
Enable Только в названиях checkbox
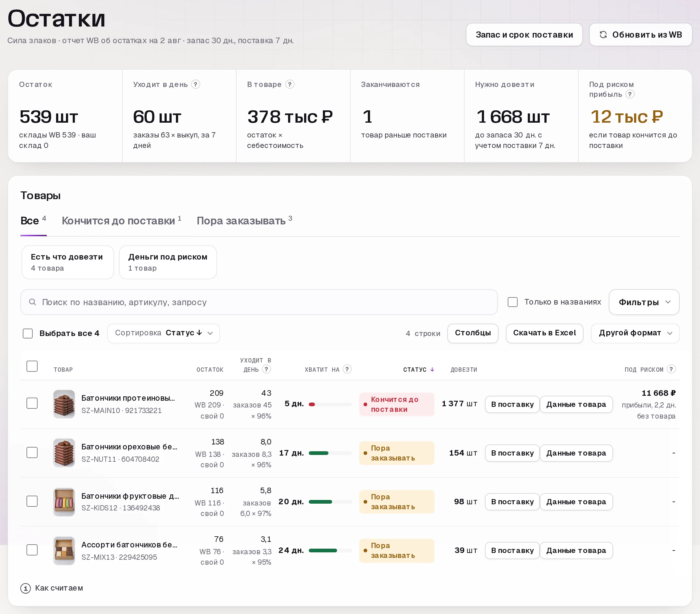coord(512,302)
